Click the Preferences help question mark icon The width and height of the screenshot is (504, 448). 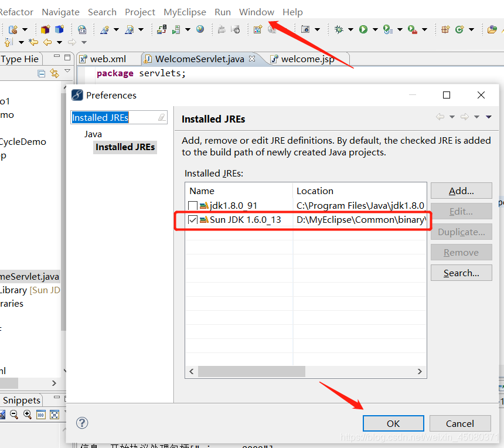82,423
